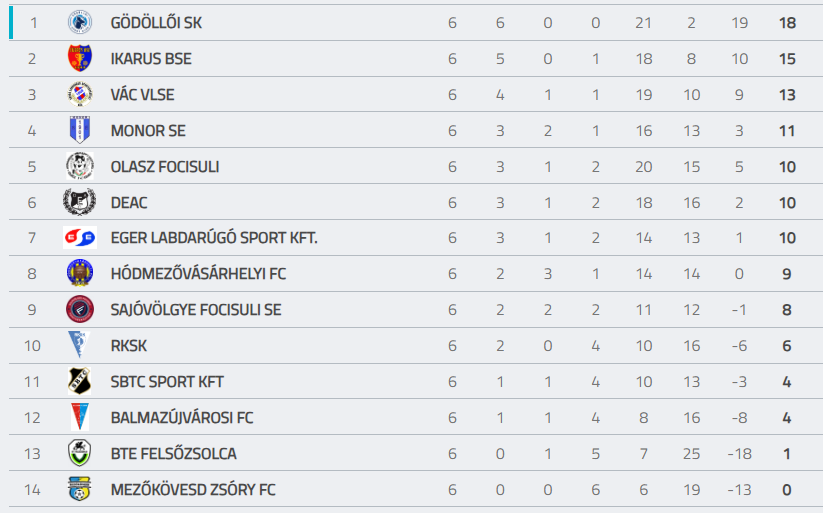Click the Mezőkövesd Zsóry FC crest
This screenshot has height=513, width=823.
click(79, 489)
